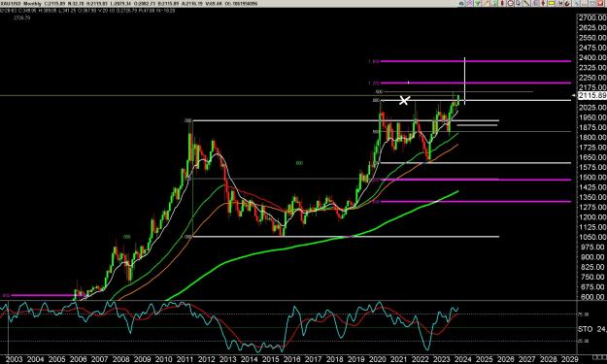Viewport: 607px width, 364px height.
Task: Click the 900.00 price axis label
Action: click(x=592, y=257)
